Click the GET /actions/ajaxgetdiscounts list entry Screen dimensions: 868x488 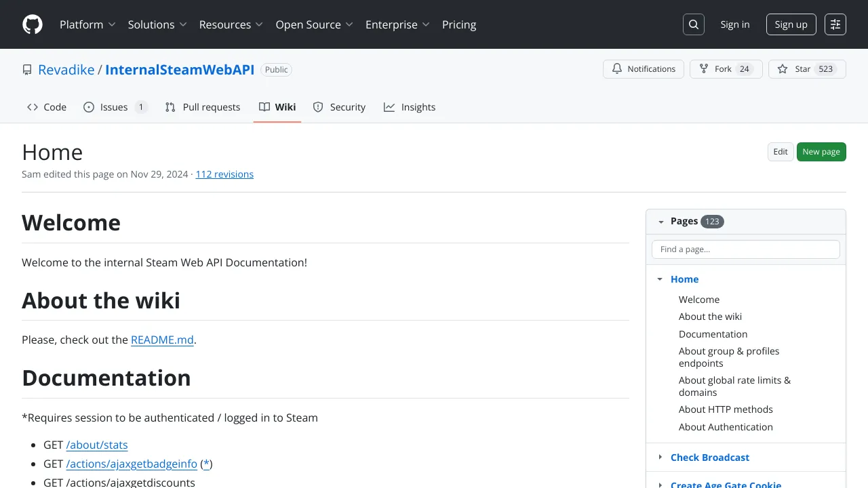(119, 483)
